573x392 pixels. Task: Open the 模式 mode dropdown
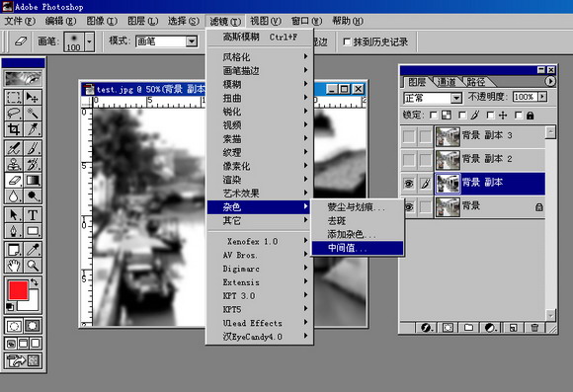coord(192,41)
